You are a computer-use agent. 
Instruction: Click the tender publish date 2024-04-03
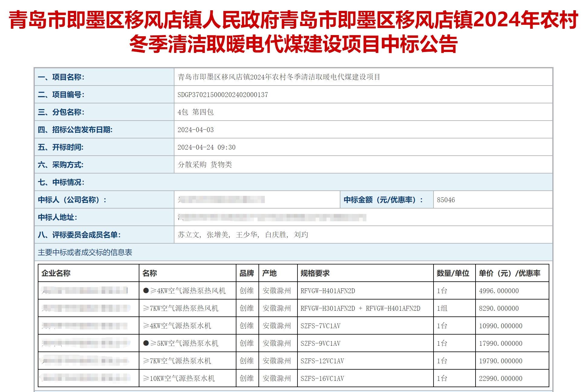click(196, 130)
